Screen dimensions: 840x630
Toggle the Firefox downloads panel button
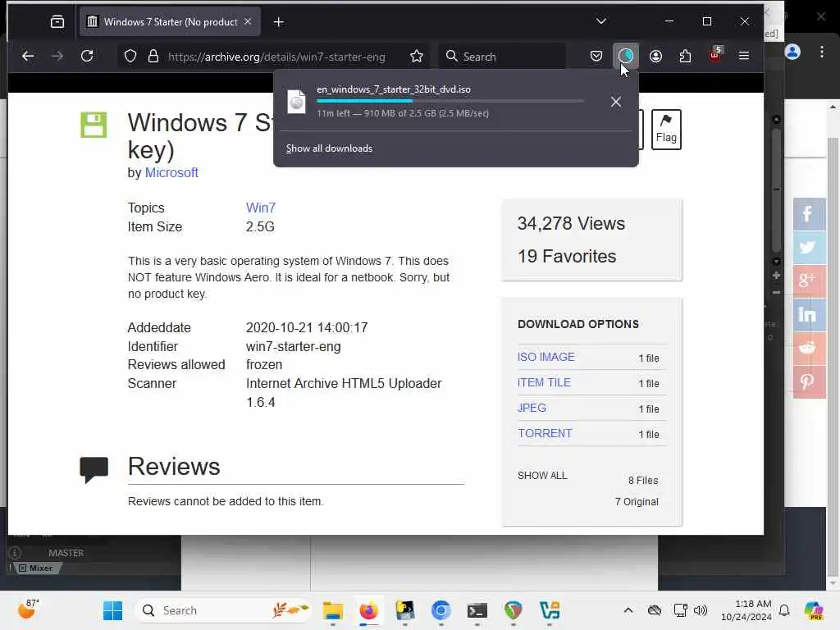626,56
